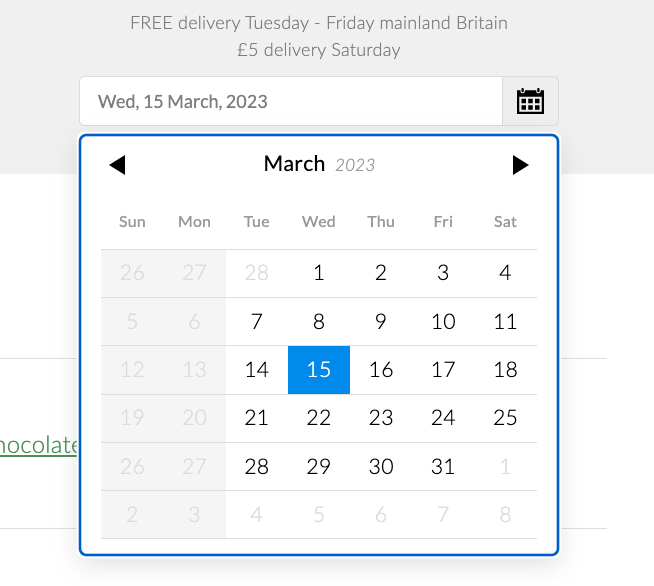654x586 pixels.
Task: Select Saturday, March 18
Action: 505,370
